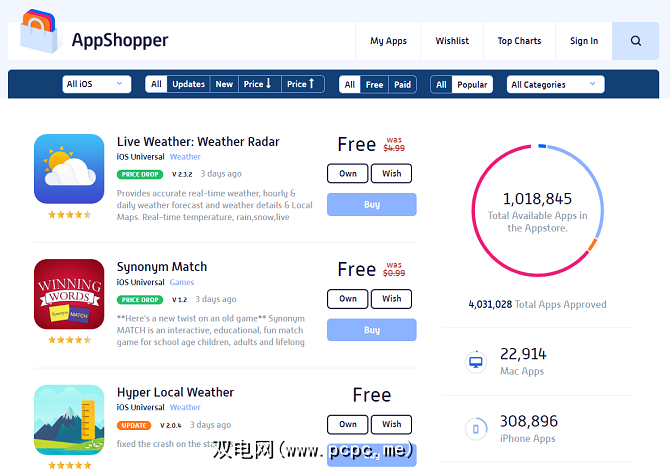Viewport: 670px width, 473px height.
Task: View Top Charts
Action: tap(519, 41)
